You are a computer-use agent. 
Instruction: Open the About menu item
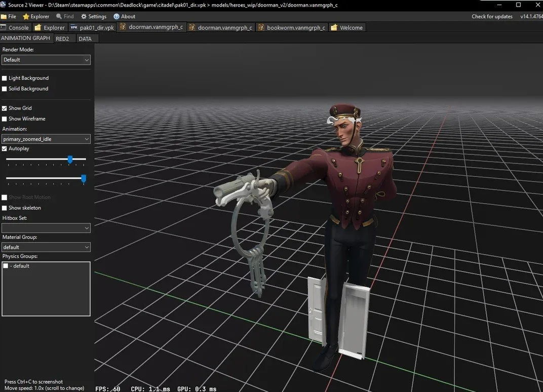(124, 17)
